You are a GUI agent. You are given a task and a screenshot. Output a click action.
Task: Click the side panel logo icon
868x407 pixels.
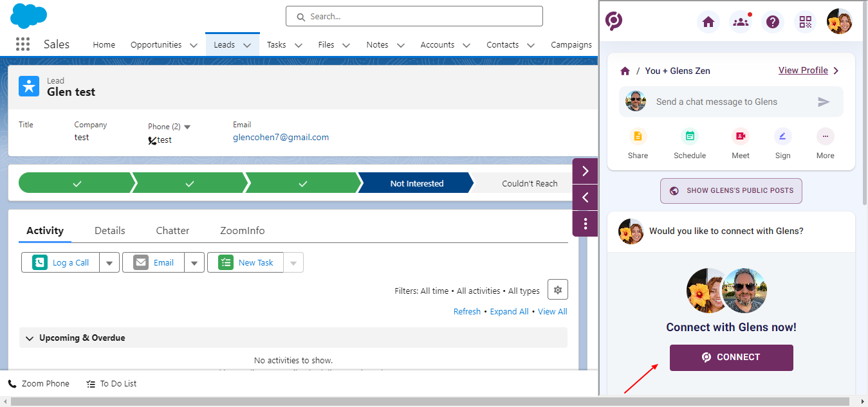(614, 21)
